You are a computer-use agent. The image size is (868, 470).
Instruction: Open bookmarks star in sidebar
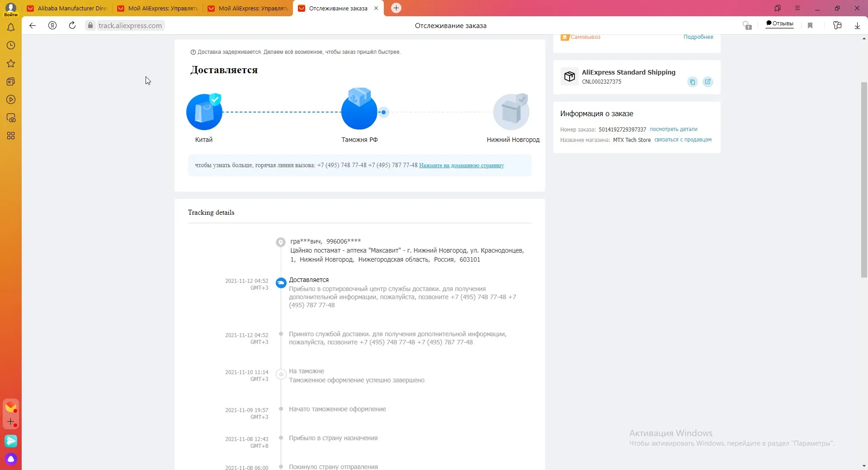11,64
